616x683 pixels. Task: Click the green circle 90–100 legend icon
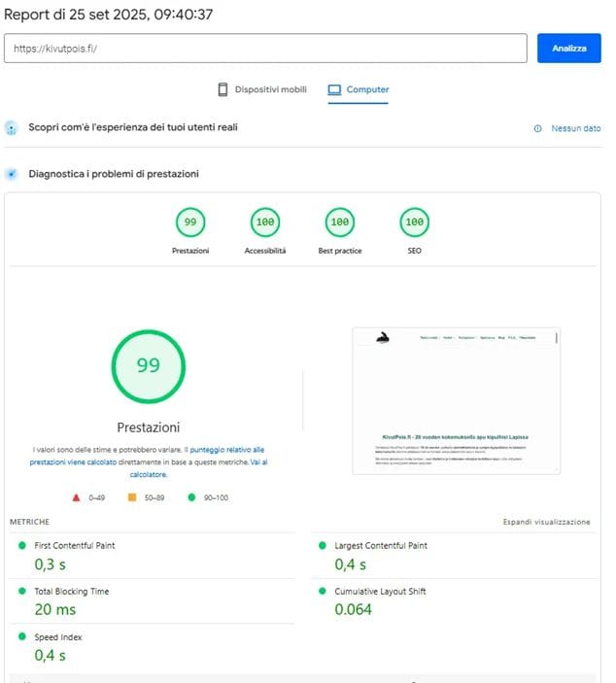tap(191, 497)
